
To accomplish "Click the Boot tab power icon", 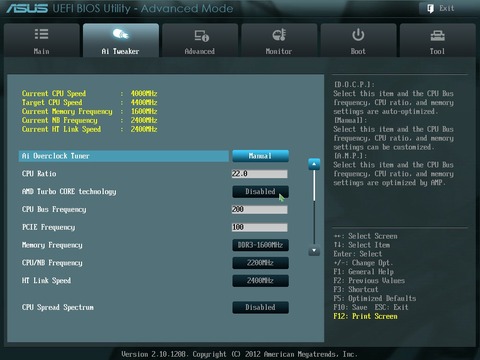I will pos(358,35).
